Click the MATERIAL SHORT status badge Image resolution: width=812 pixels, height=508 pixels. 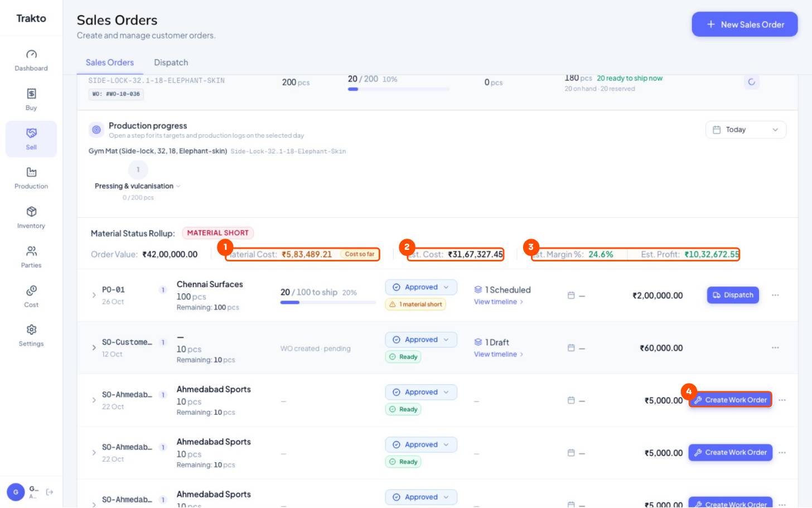(x=217, y=233)
